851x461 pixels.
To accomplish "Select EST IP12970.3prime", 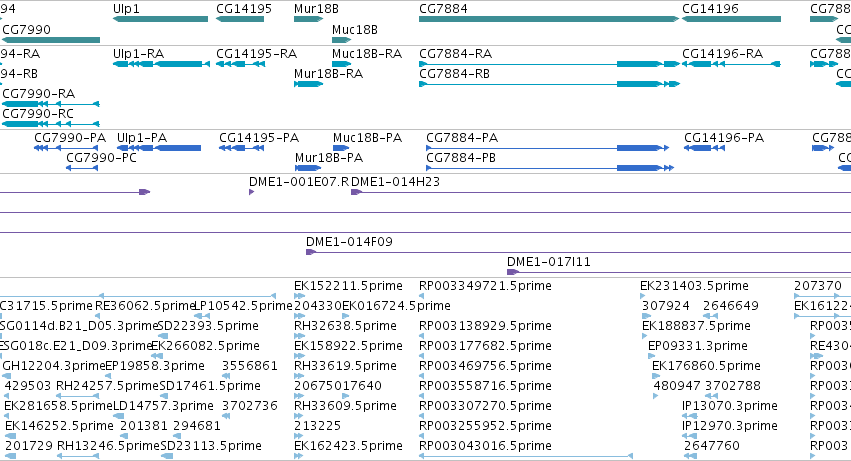I will [x=730, y=426].
